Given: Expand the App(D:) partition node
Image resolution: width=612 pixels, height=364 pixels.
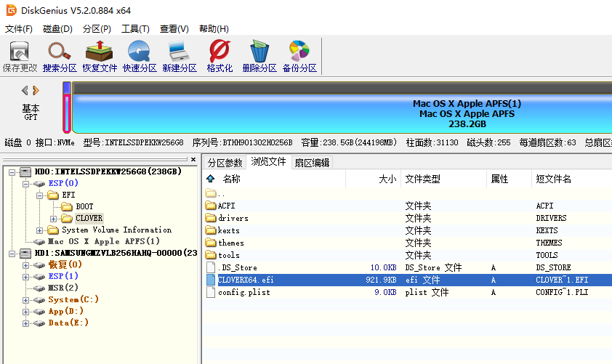Looking at the screenshot, I should [x=25, y=312].
